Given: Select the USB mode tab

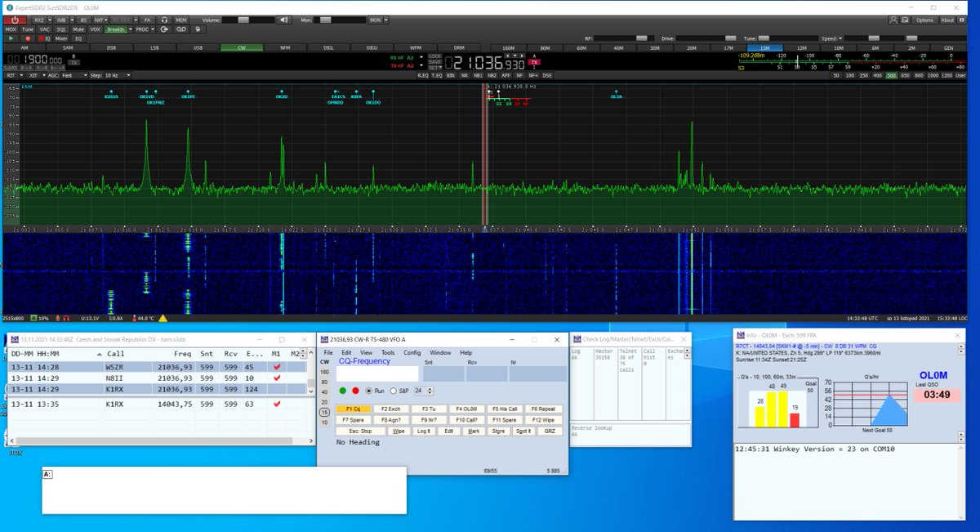Looking at the screenshot, I should click(198, 47).
